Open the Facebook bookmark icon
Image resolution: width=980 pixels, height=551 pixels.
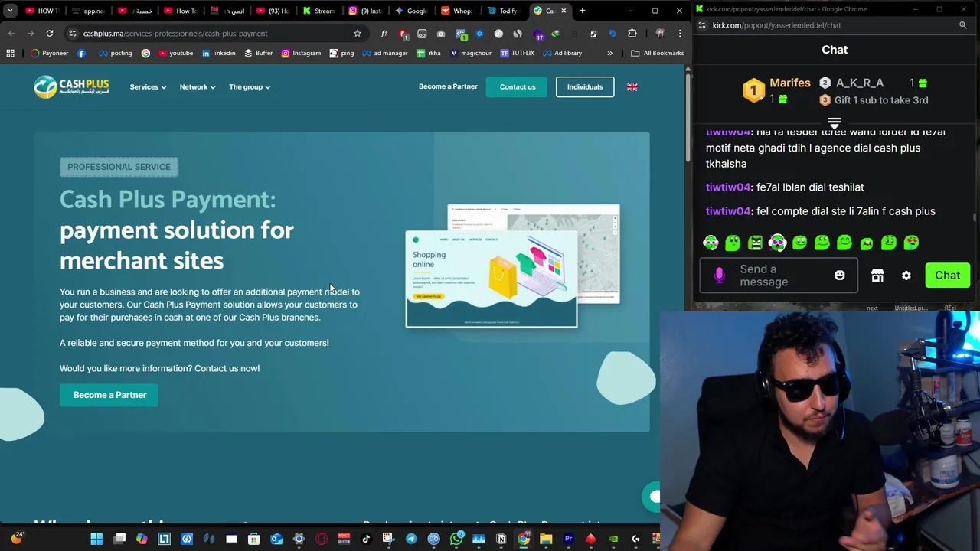[81, 54]
